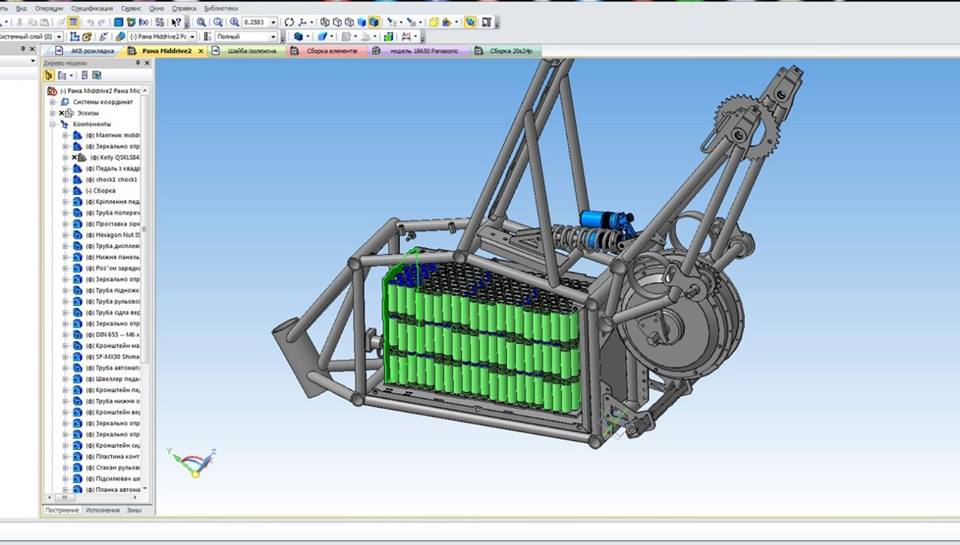Switch to the Исполнения bottom tab
The image size is (960, 545).
click(x=102, y=510)
